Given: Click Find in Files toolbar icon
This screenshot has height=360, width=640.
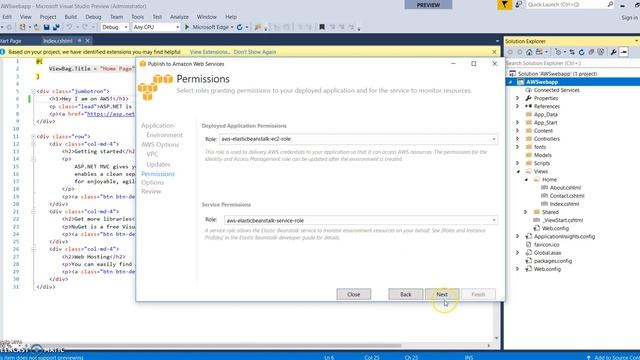Looking at the screenshot, I should tap(258, 27).
